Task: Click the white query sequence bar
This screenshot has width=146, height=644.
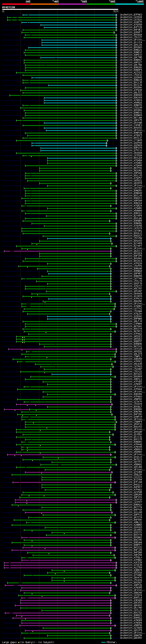Action: [x=60, y=10]
